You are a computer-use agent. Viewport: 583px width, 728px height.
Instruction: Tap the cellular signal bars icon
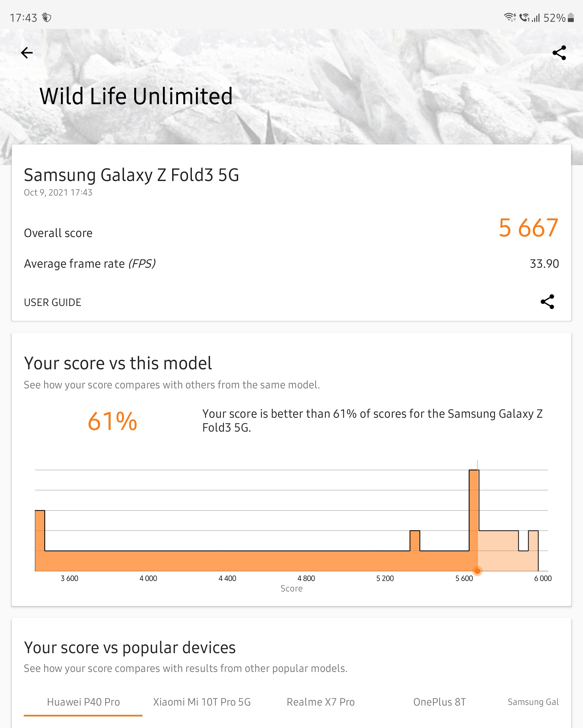(536, 17)
